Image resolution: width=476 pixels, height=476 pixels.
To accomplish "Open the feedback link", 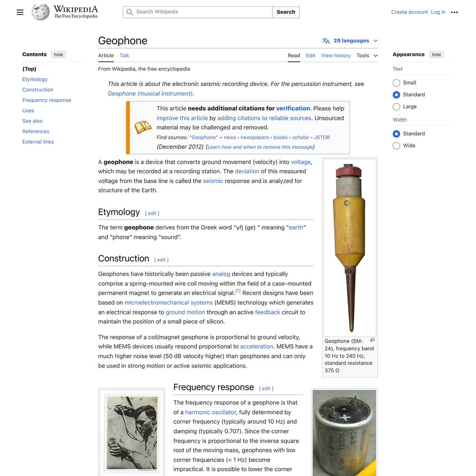I will 268,312.
